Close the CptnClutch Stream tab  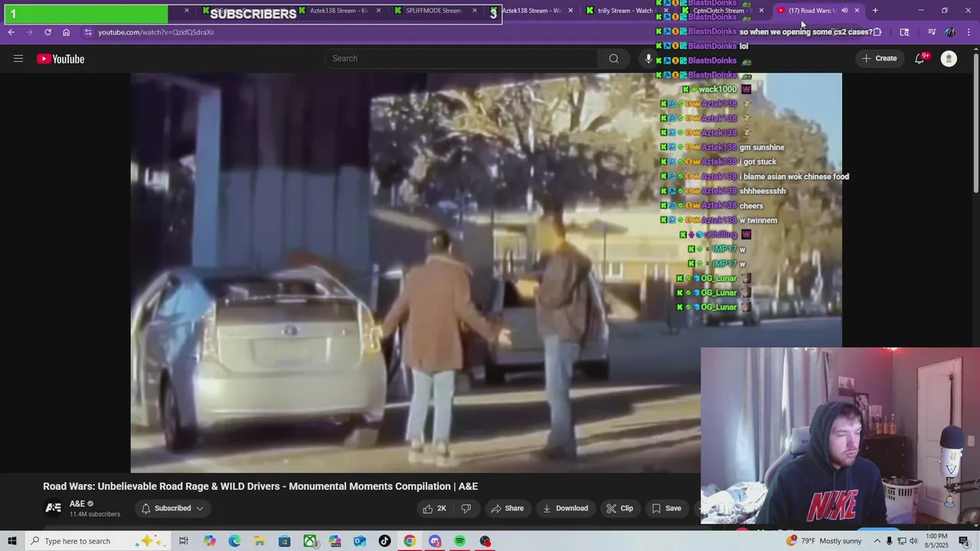tap(761, 11)
